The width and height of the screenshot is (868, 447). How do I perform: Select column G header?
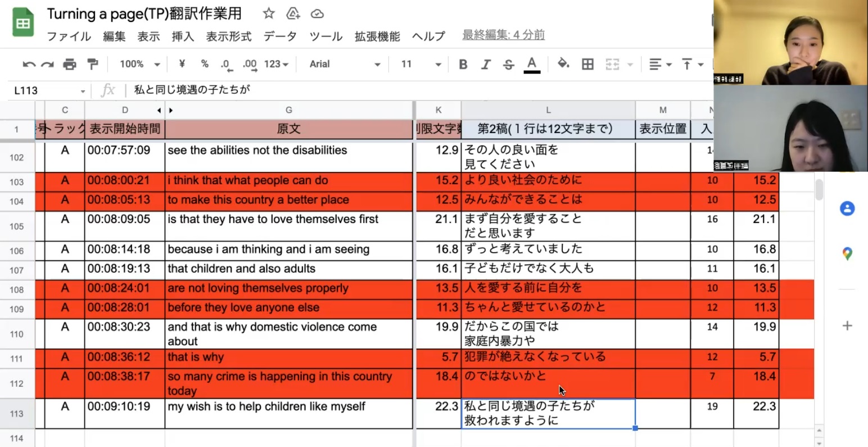[x=289, y=110]
